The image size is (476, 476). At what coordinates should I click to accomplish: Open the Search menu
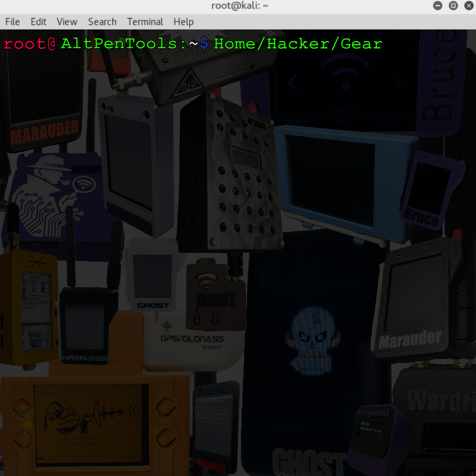click(x=102, y=22)
